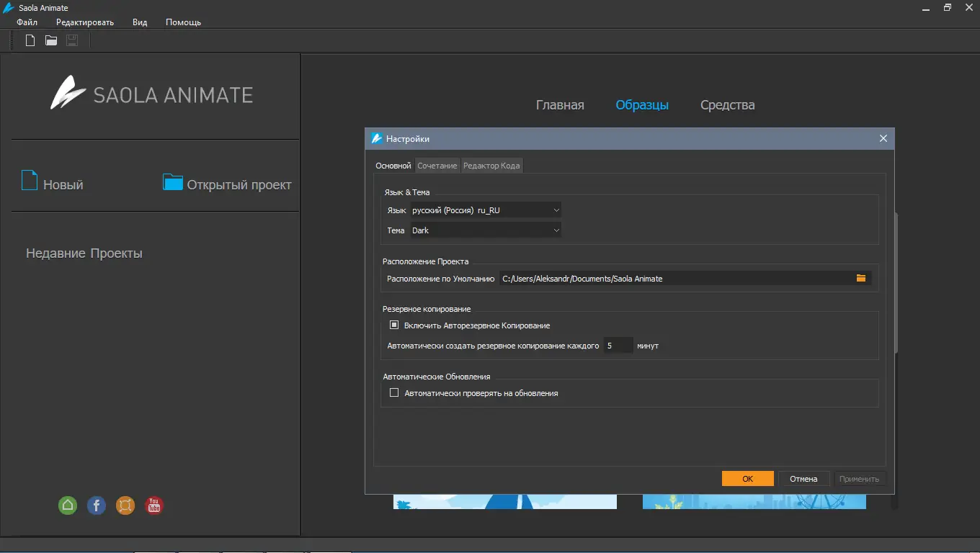Viewport: 980px width, 553px height.
Task: Click the Saola Animate logo in sidebar
Action: pos(151,94)
